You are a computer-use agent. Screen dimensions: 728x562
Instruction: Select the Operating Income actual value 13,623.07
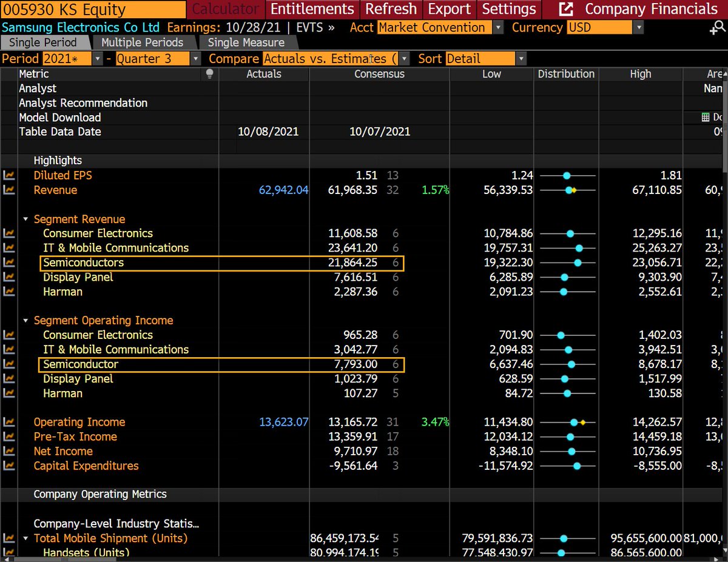pyautogui.click(x=283, y=422)
